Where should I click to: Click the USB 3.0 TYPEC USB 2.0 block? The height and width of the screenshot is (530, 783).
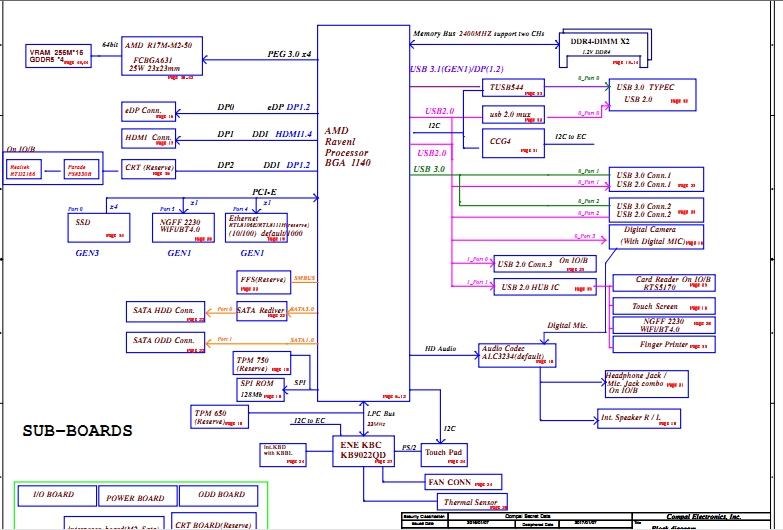(x=653, y=94)
